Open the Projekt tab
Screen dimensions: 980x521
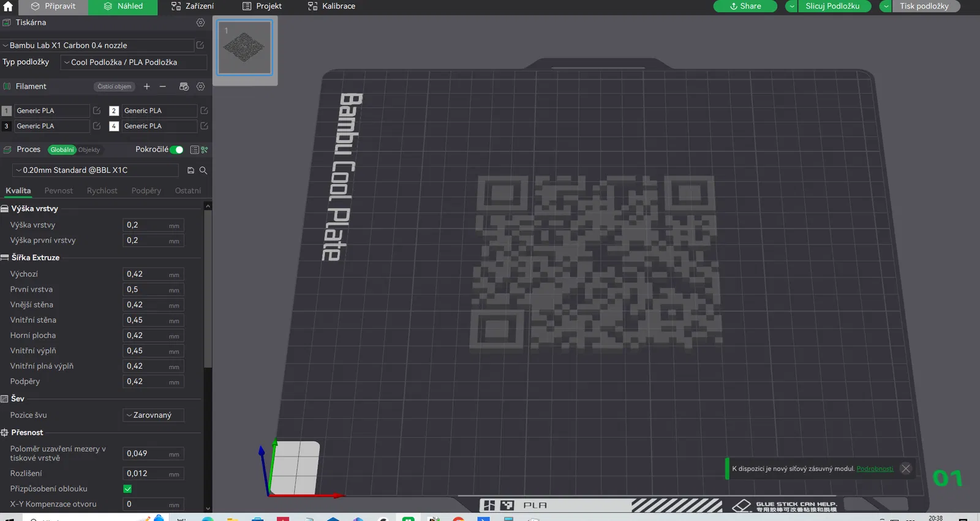click(x=262, y=6)
